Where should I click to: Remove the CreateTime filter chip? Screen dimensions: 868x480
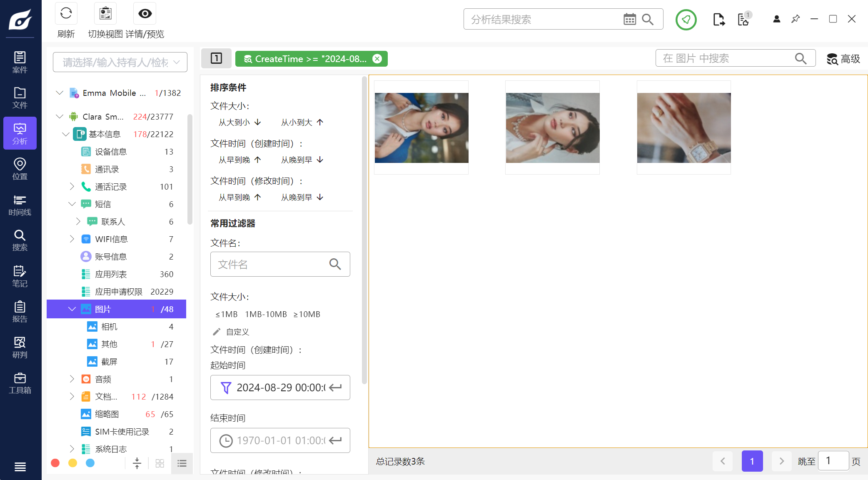click(x=377, y=59)
